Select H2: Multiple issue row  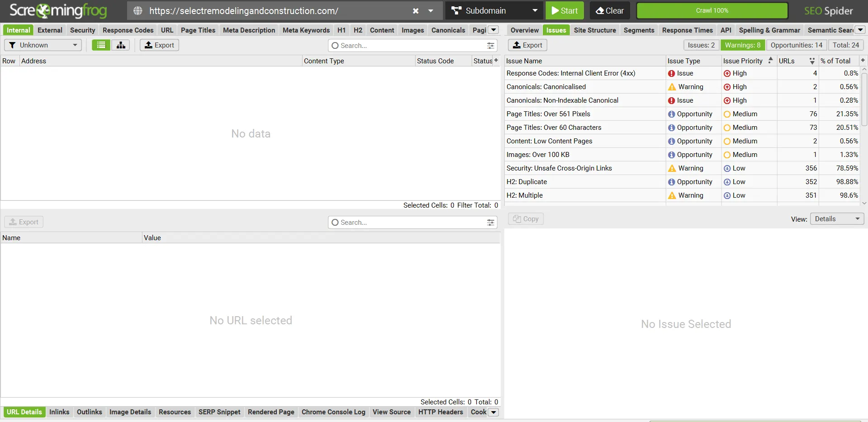682,195
